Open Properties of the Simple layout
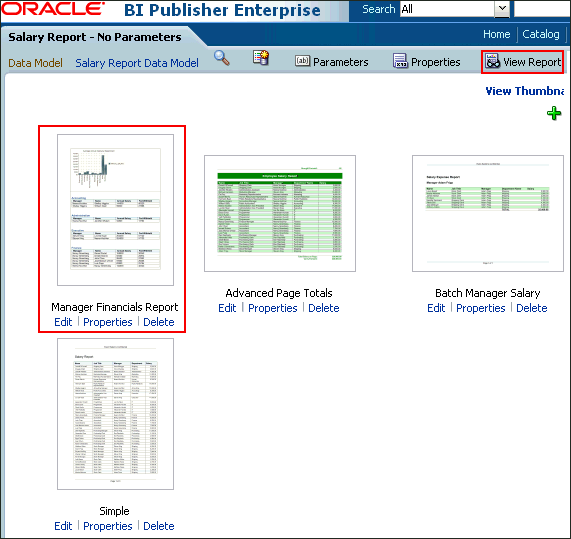571x539 pixels. coord(108,526)
